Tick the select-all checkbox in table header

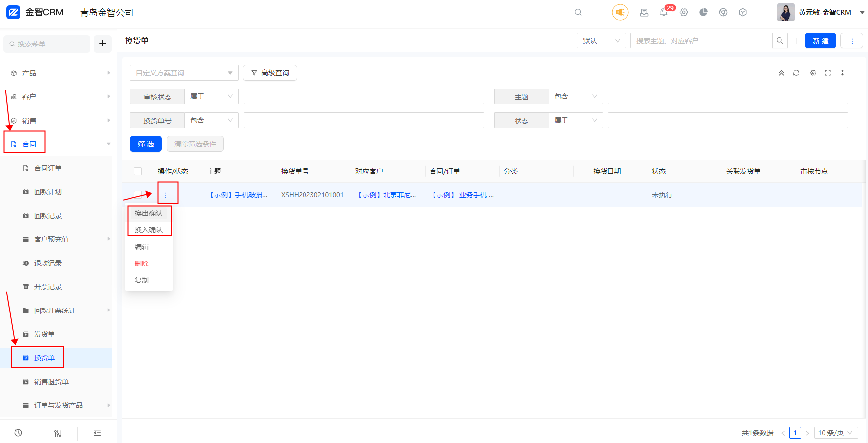(138, 171)
